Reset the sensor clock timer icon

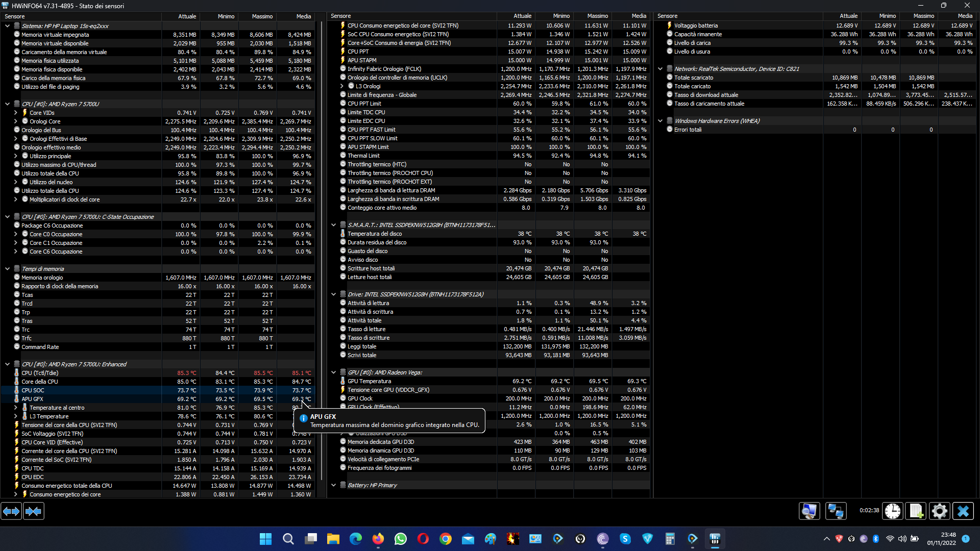tap(893, 511)
